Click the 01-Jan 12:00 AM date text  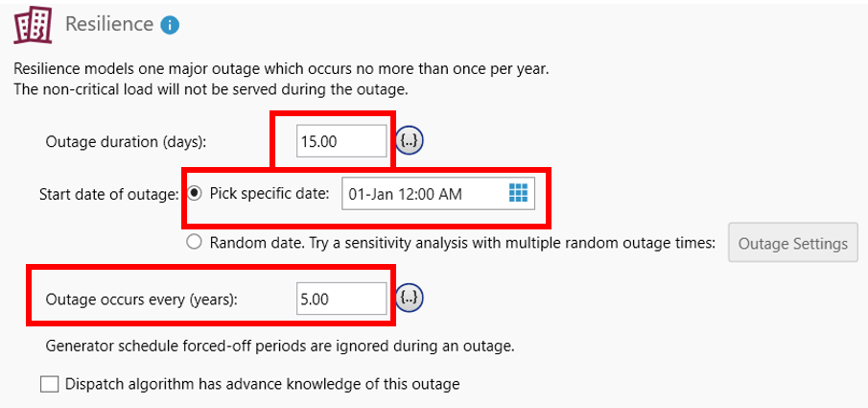click(405, 194)
